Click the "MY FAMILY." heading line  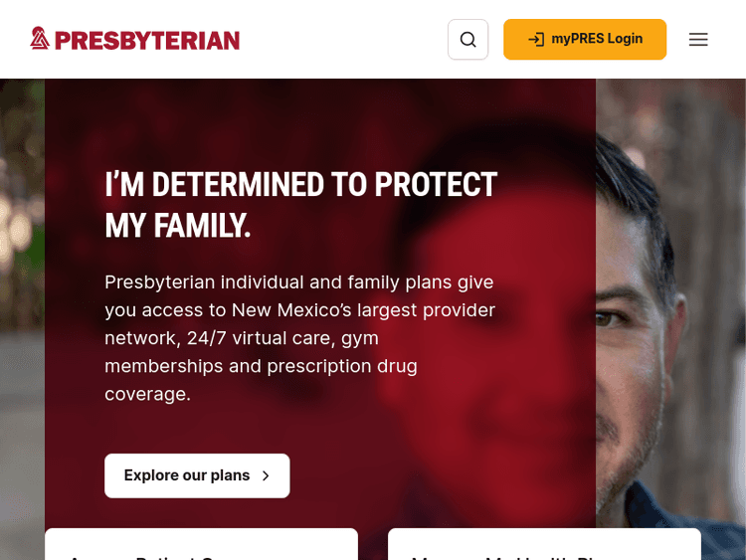point(177,227)
